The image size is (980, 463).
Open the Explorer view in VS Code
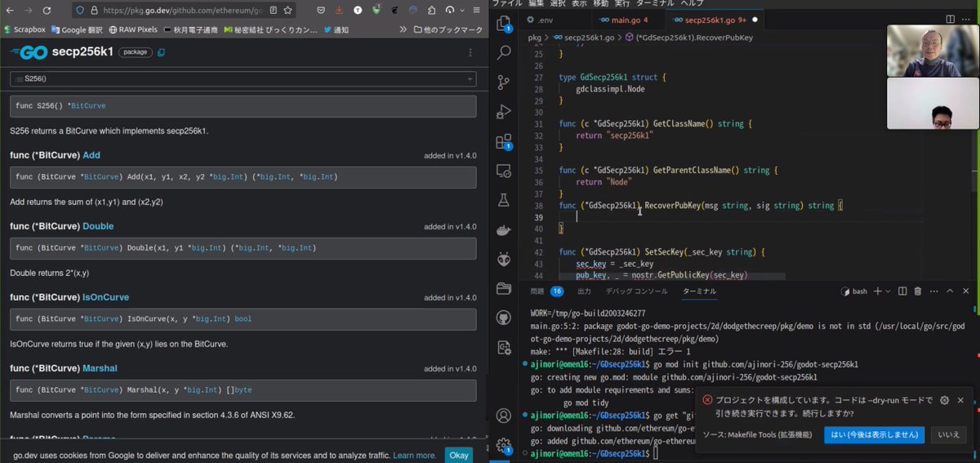pos(504,24)
